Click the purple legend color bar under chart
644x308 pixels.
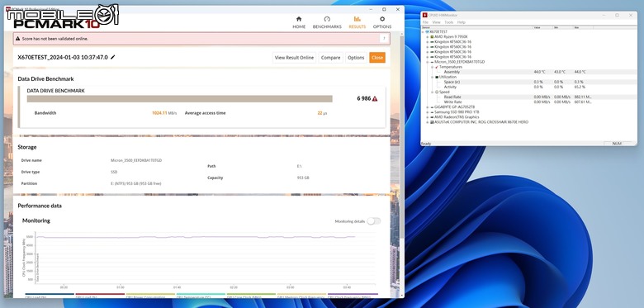[353, 294]
